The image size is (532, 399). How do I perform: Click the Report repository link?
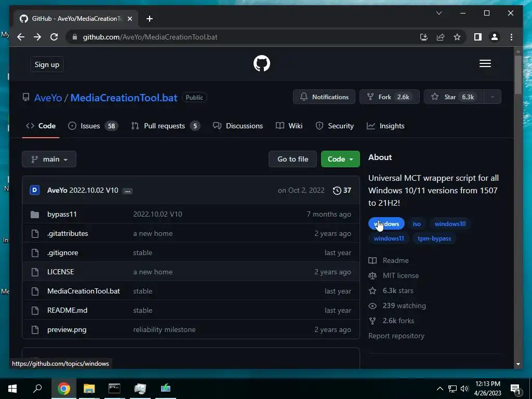[x=396, y=336]
